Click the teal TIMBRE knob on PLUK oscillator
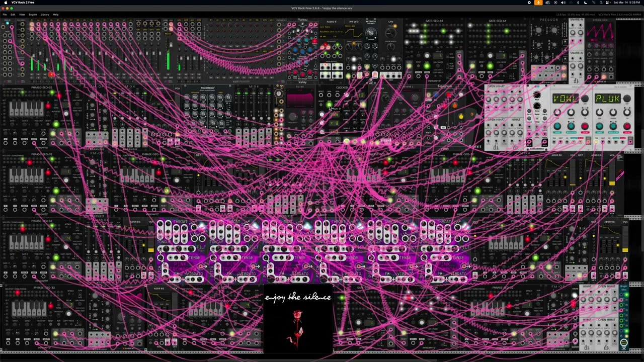644x362 pixels. [599, 126]
